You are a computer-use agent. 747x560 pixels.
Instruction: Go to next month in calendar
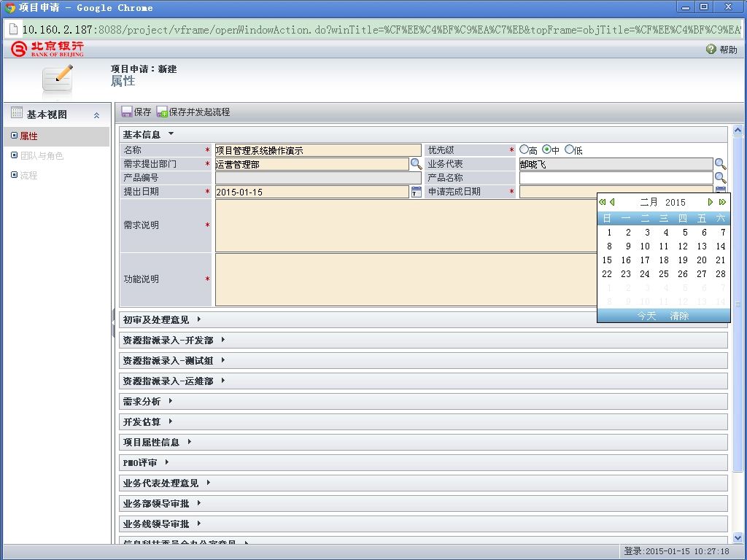click(711, 202)
